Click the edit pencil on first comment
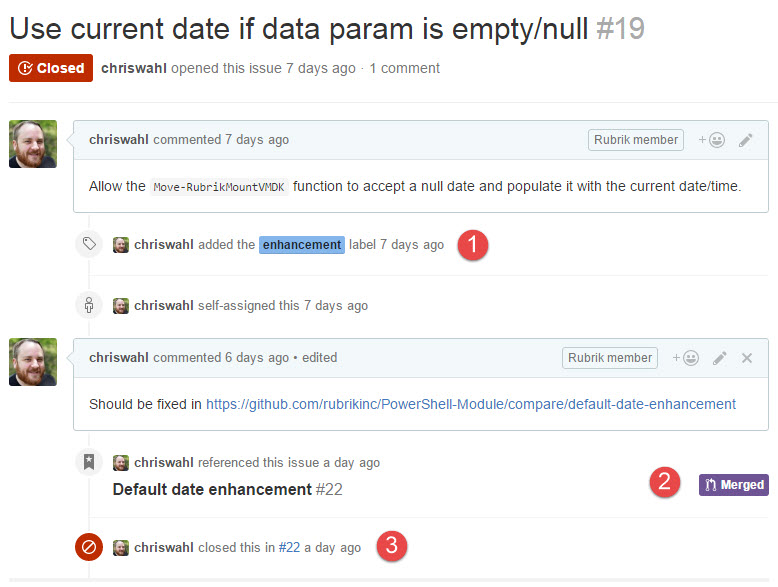The image size is (778, 587). point(745,140)
